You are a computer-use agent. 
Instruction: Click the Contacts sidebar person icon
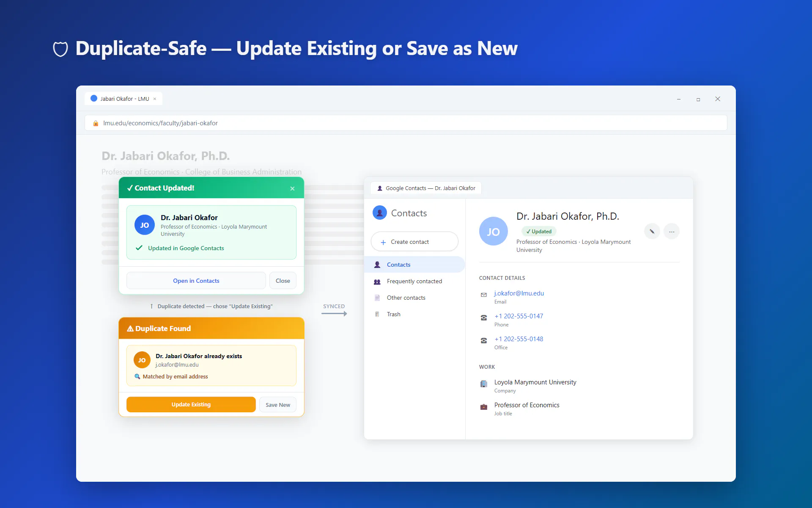point(377,265)
